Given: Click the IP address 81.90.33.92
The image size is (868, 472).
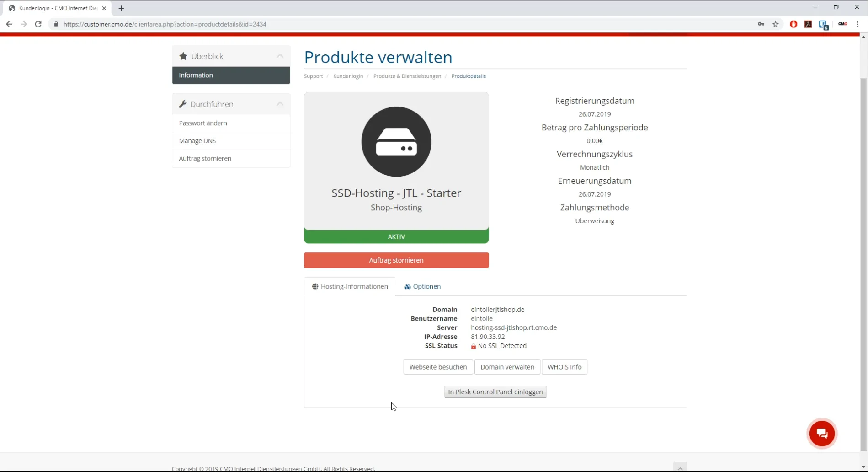Looking at the screenshot, I should coord(488,337).
